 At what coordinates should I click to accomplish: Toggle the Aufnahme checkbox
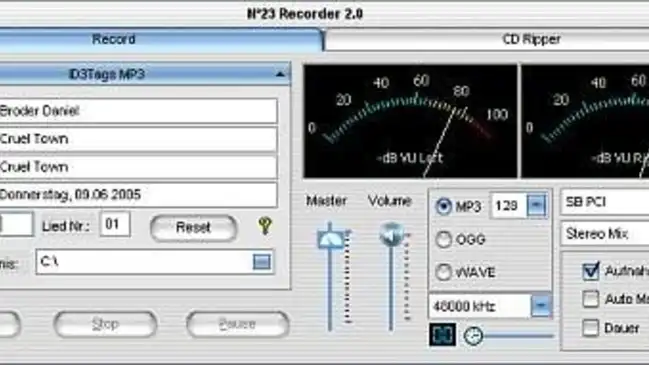coord(590,271)
